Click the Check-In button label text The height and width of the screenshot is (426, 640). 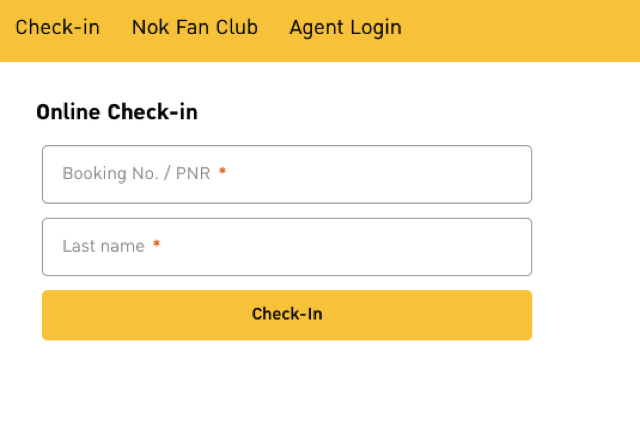click(x=287, y=314)
